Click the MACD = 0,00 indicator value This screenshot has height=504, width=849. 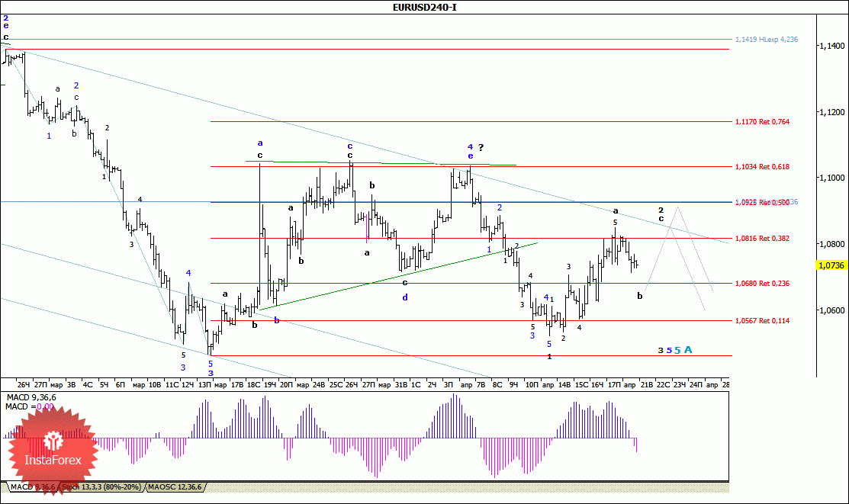point(30,406)
